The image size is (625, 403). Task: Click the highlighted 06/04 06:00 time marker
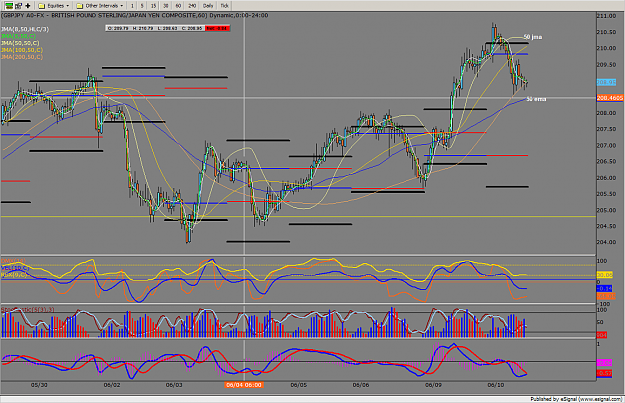click(x=244, y=385)
